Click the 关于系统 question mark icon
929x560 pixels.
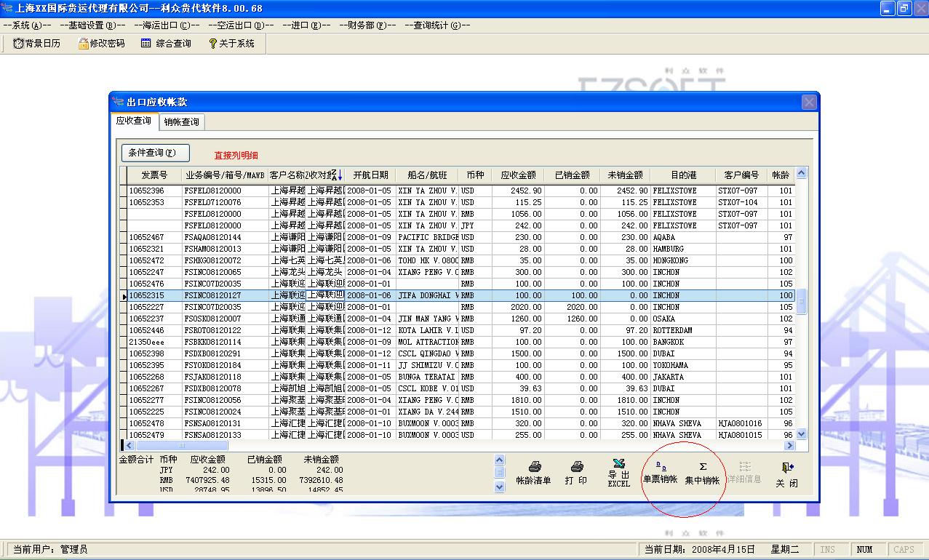tap(212, 44)
